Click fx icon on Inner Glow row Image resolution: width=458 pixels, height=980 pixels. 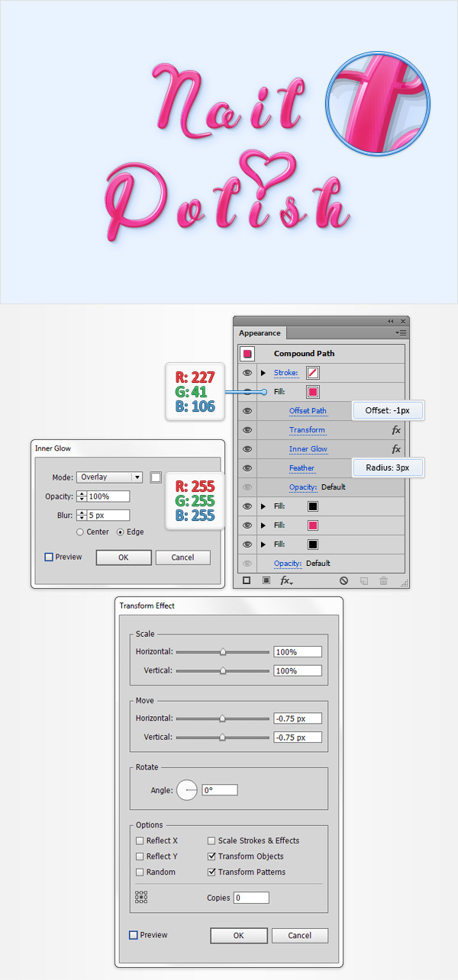point(396,449)
